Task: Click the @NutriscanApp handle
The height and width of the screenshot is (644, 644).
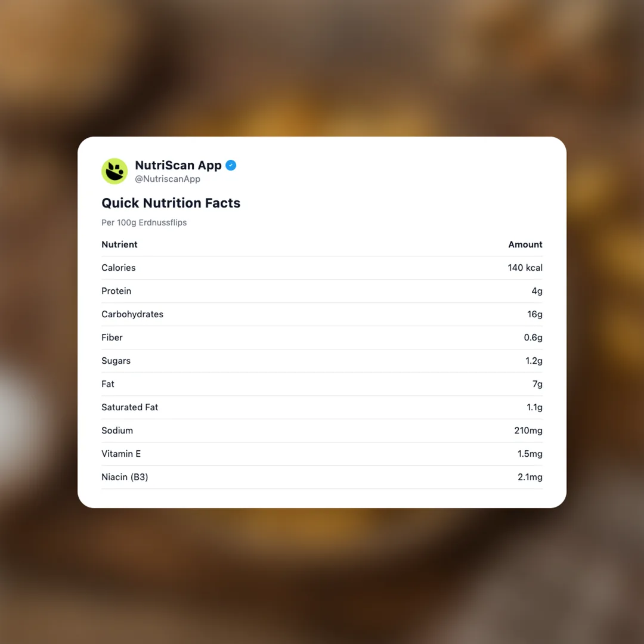Action: (168, 179)
